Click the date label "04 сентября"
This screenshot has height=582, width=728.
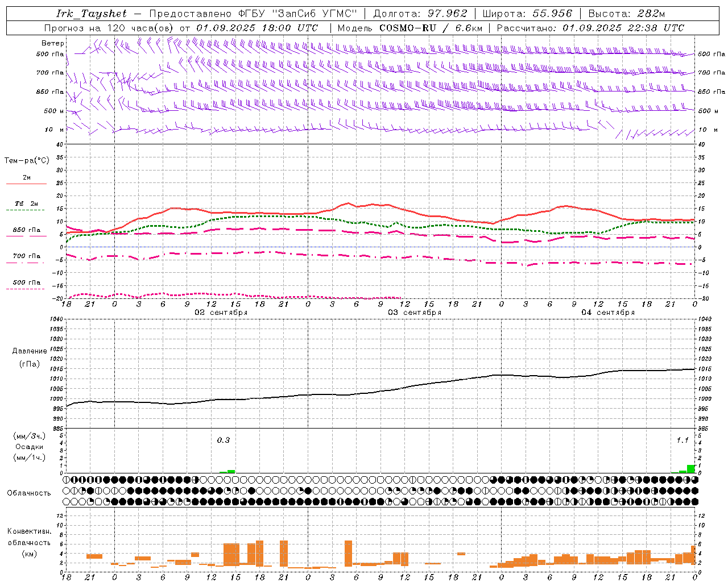608,313
